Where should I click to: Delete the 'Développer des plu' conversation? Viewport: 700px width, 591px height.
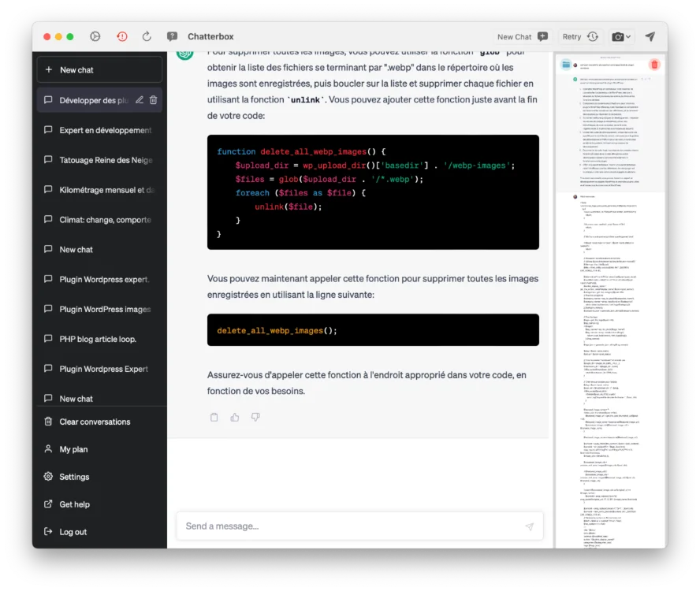point(154,100)
